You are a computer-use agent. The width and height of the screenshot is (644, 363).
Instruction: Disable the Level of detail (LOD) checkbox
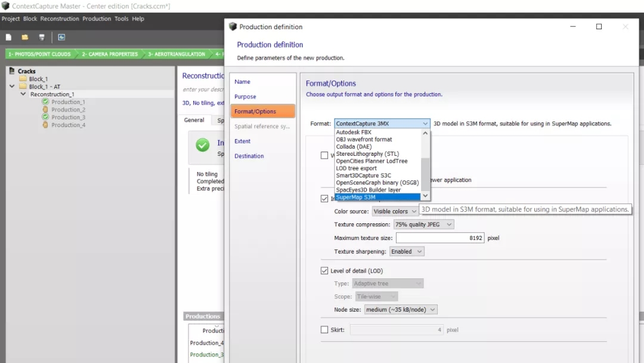coord(324,270)
